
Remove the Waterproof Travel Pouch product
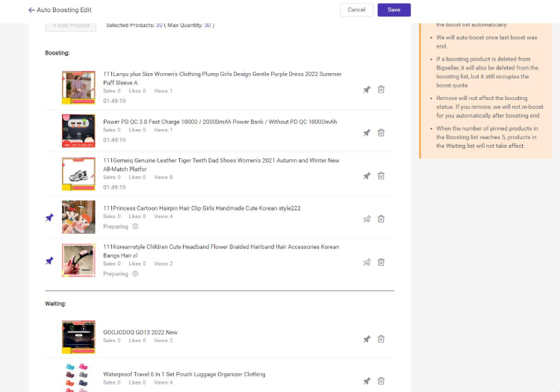tap(381, 381)
